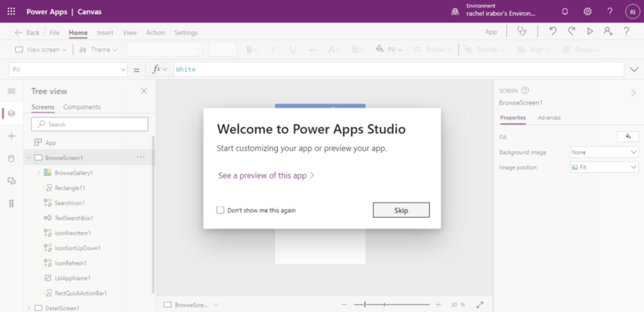
Task: Open the View ribbon tab
Action: click(x=130, y=32)
